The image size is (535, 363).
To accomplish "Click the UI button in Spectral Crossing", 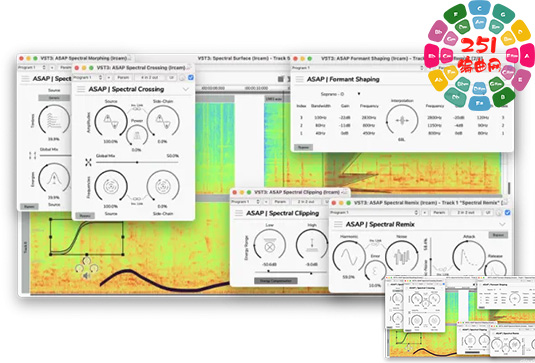I will (x=172, y=78).
